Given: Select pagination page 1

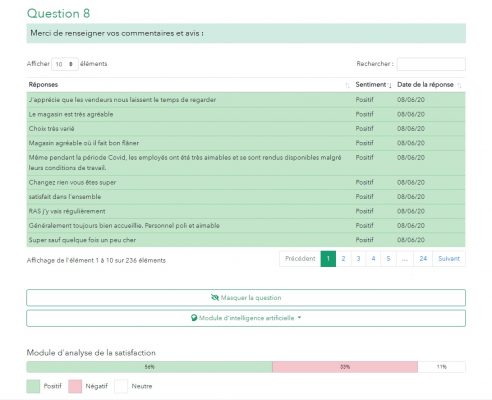Looking at the screenshot, I should (328, 259).
